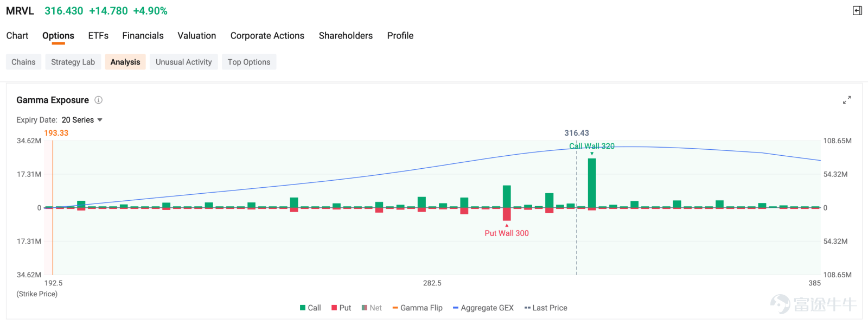
Task: Hide Last Price line via legend
Action: coord(546,308)
